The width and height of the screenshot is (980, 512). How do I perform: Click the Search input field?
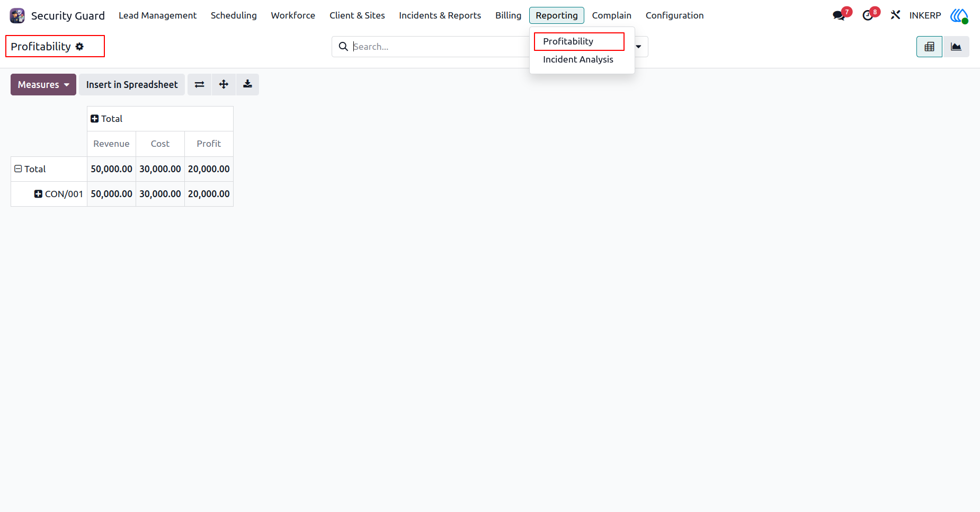click(x=440, y=47)
